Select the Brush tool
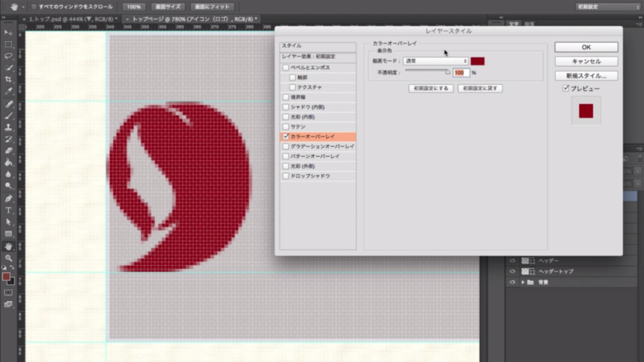The height and width of the screenshot is (362, 644). (x=8, y=115)
